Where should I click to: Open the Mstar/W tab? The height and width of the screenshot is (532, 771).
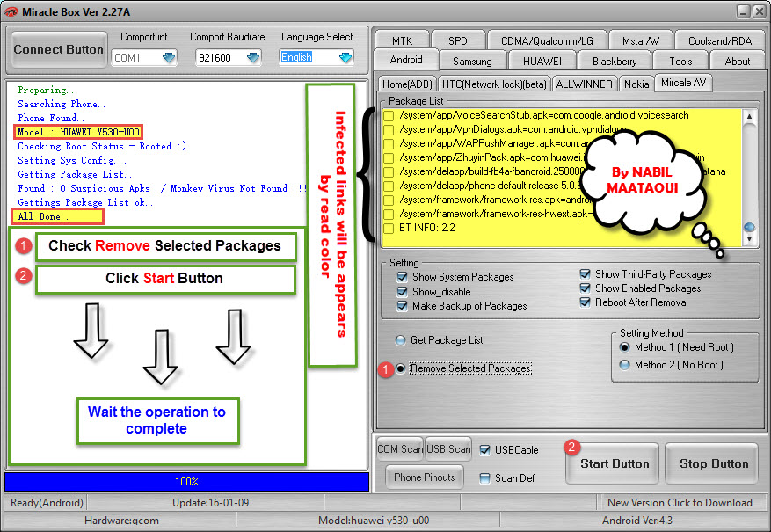641,40
